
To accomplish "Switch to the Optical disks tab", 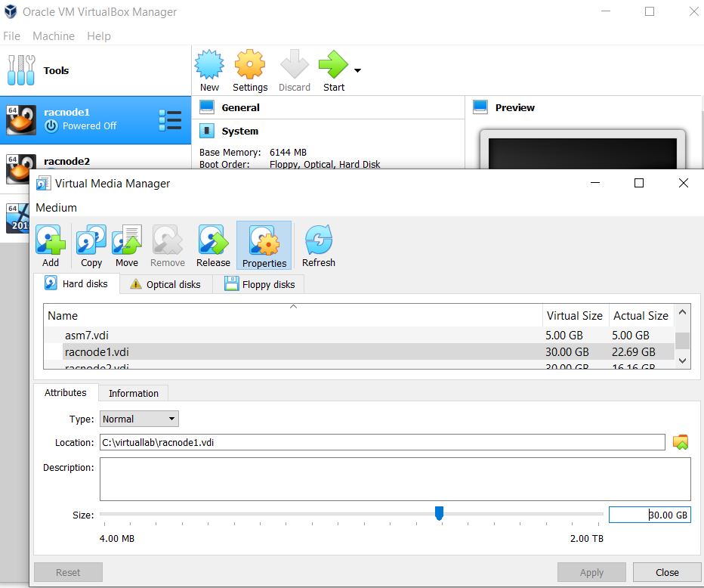I will (x=165, y=284).
